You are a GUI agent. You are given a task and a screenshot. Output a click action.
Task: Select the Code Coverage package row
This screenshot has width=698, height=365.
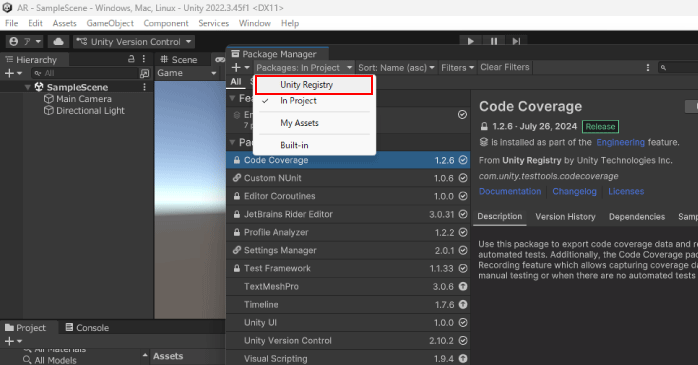(x=348, y=160)
